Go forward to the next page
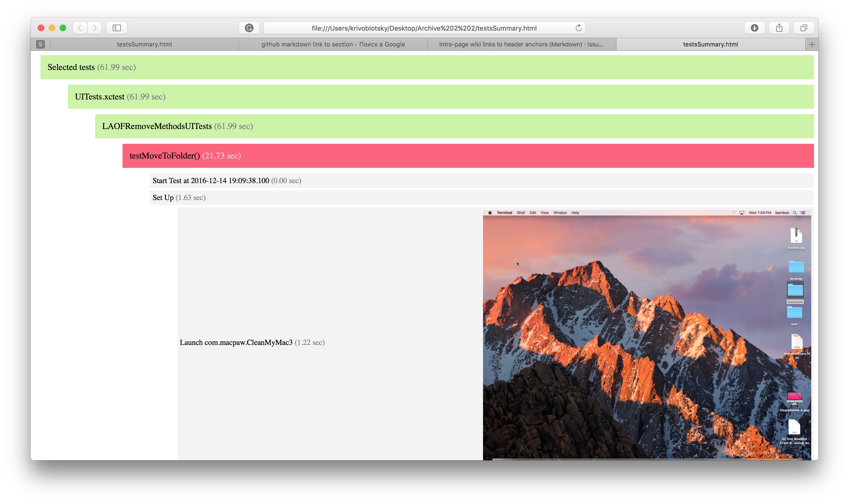Viewport: 849px width, 504px height. point(95,28)
